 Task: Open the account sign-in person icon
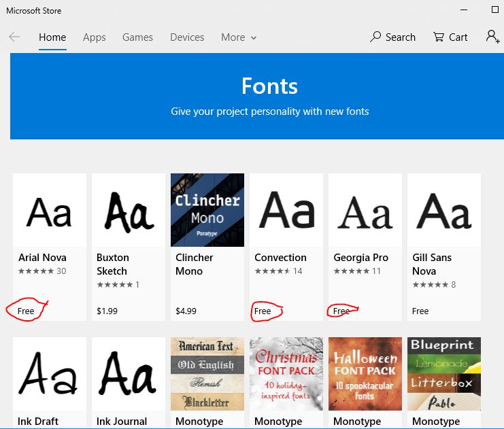(x=492, y=37)
